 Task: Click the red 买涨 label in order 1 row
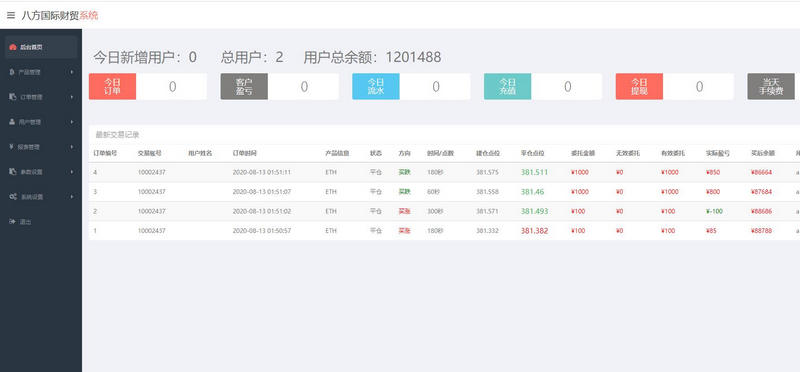404,231
